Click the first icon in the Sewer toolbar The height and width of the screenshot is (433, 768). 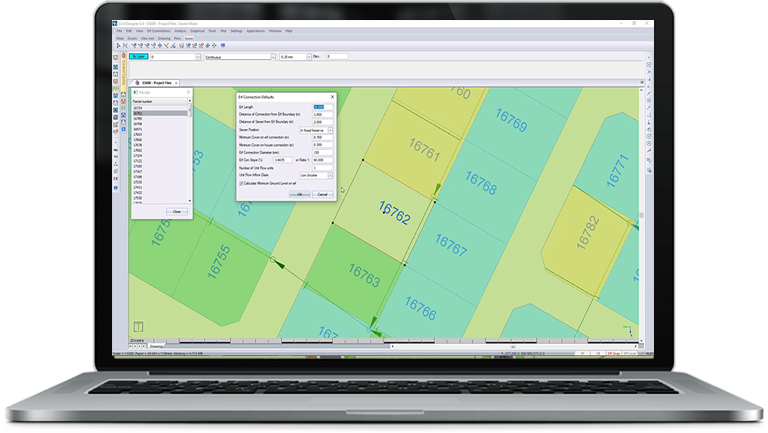click(x=117, y=45)
